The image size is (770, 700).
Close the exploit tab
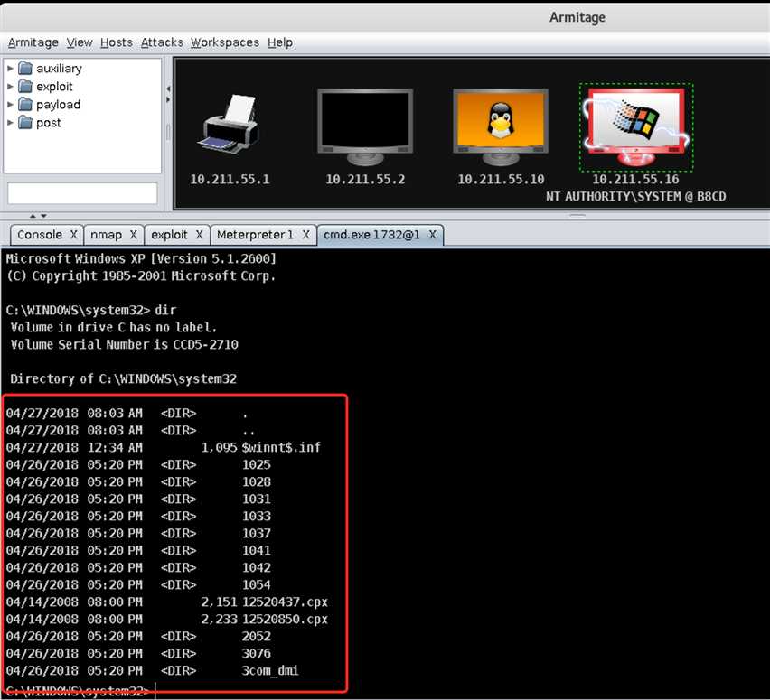pos(199,235)
